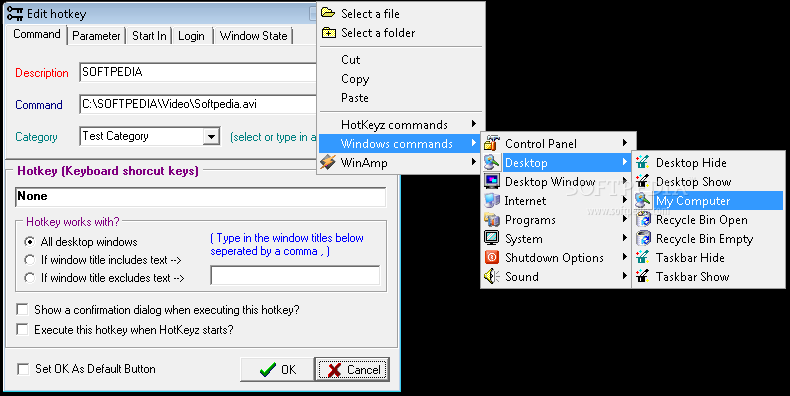790x396 pixels.
Task: Click the Select a file folder icon
Action: pos(328,13)
